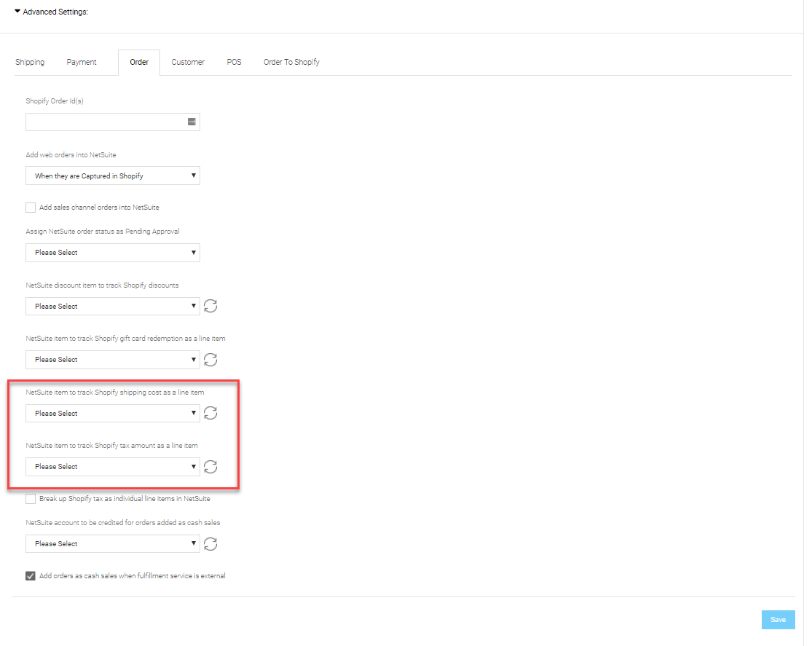Collapse the Advanced Settings section

16,12
